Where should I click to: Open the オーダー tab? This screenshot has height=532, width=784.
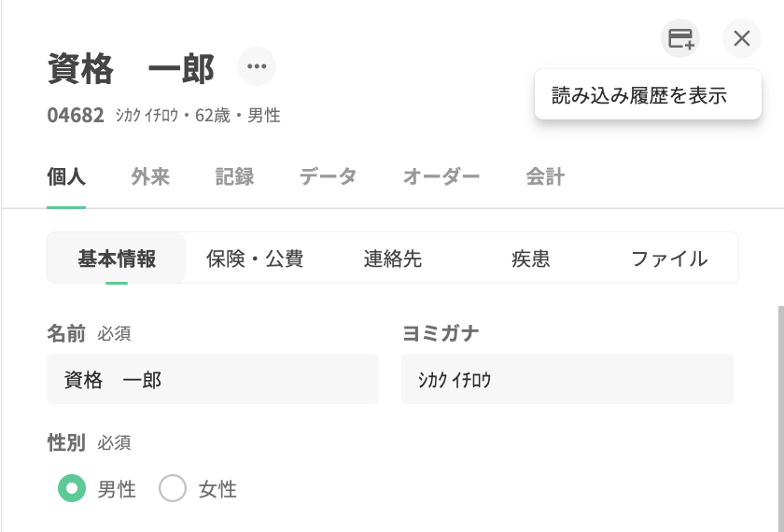(x=441, y=176)
